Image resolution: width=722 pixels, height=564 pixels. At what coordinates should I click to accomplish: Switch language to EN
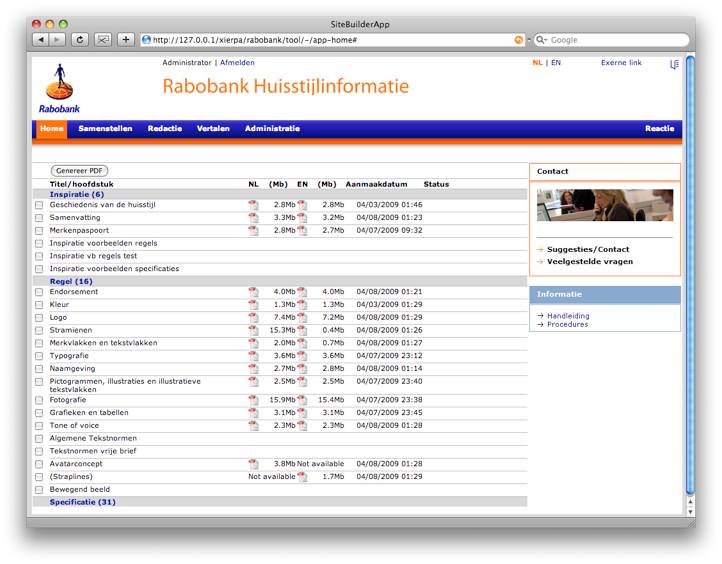click(556, 63)
